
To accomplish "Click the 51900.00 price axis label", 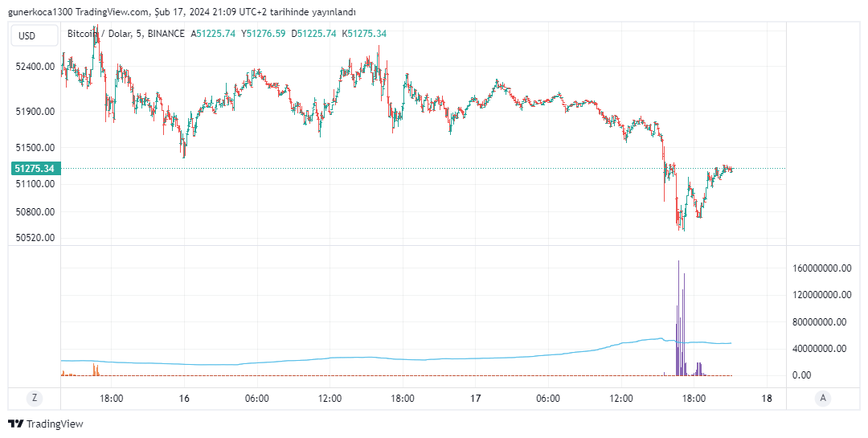I will point(35,112).
